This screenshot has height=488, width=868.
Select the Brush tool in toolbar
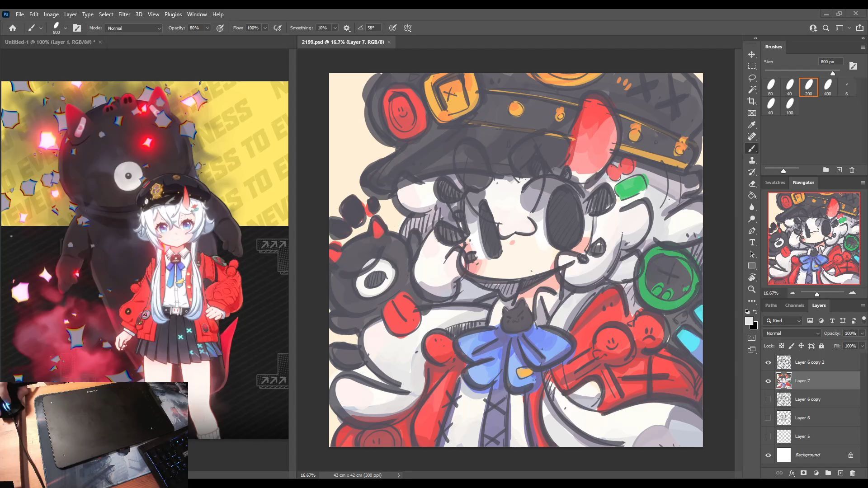coord(752,148)
